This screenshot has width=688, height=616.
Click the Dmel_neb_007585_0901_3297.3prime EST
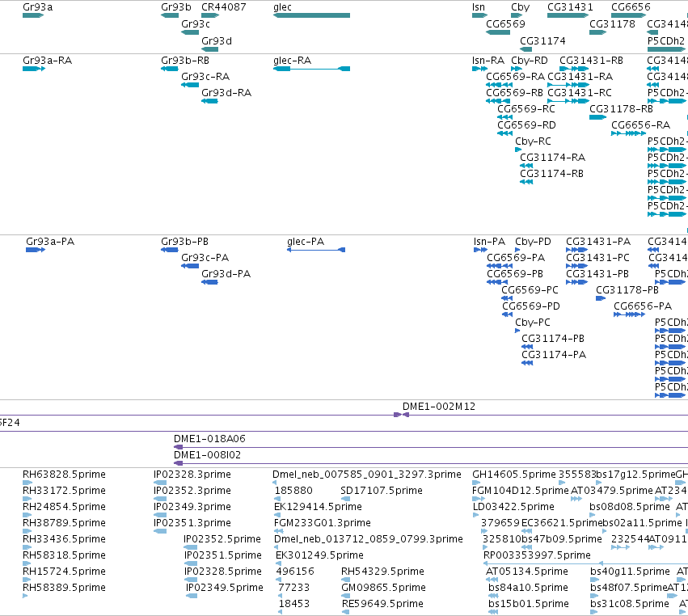pos(367,475)
